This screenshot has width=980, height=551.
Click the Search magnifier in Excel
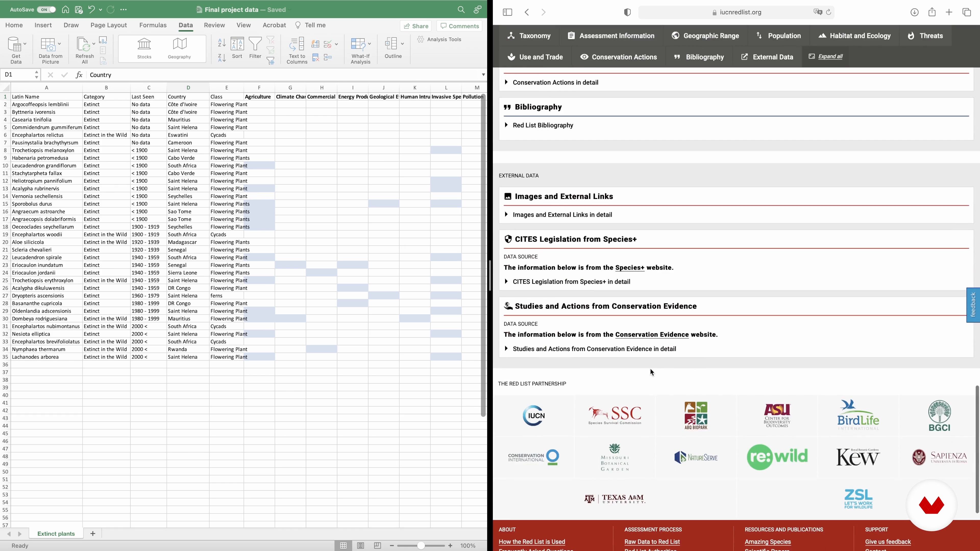(461, 10)
